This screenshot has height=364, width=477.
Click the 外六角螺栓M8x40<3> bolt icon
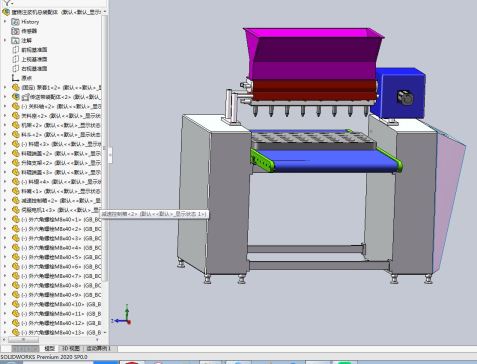coord(16,238)
